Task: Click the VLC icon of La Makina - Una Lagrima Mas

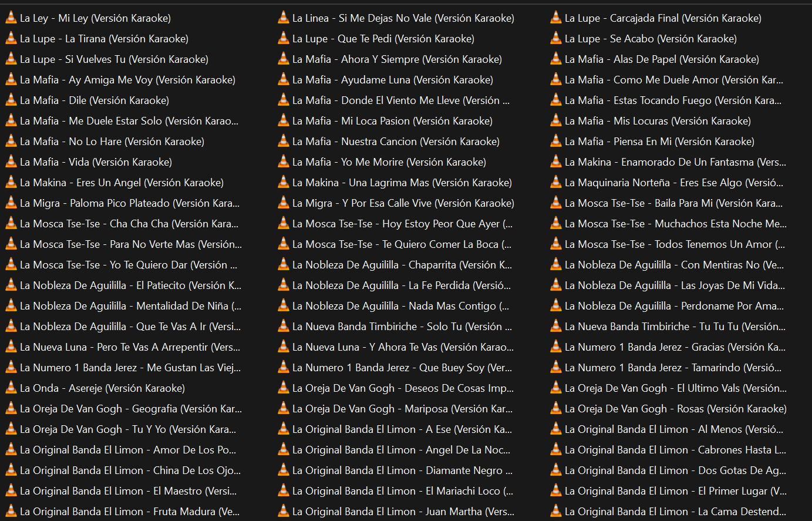Action: point(283,183)
